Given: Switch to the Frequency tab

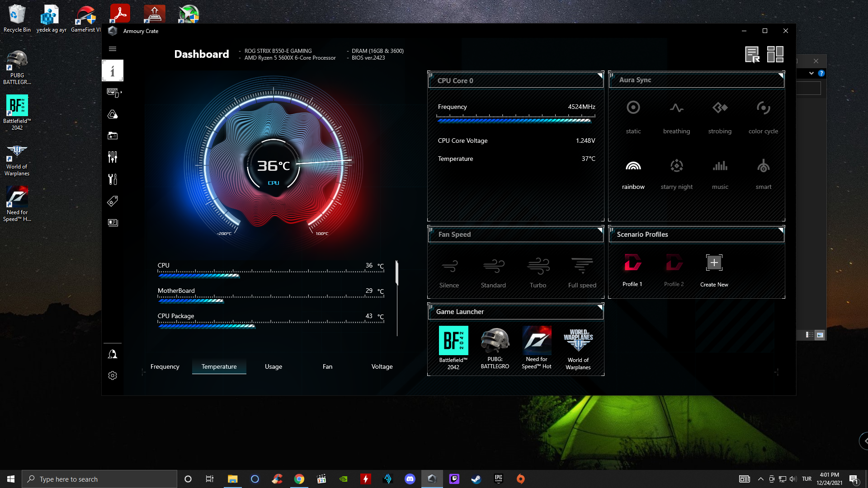Looking at the screenshot, I should 165,366.
